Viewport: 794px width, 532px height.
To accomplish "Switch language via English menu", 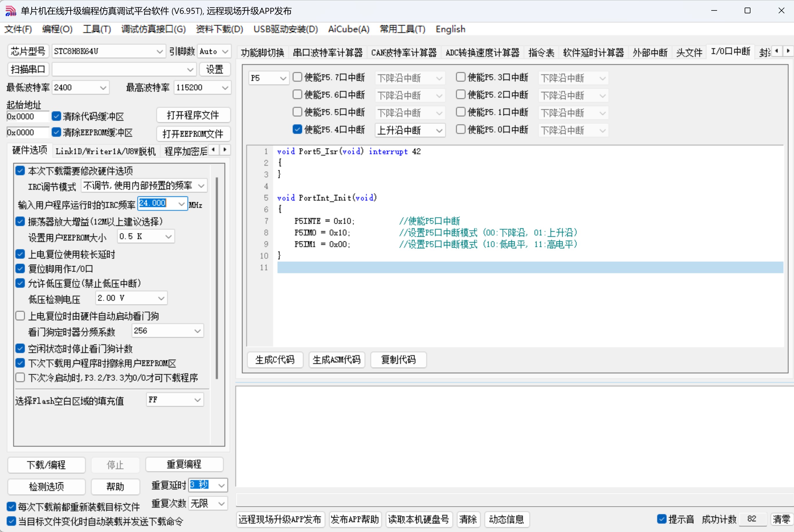I will [450, 29].
